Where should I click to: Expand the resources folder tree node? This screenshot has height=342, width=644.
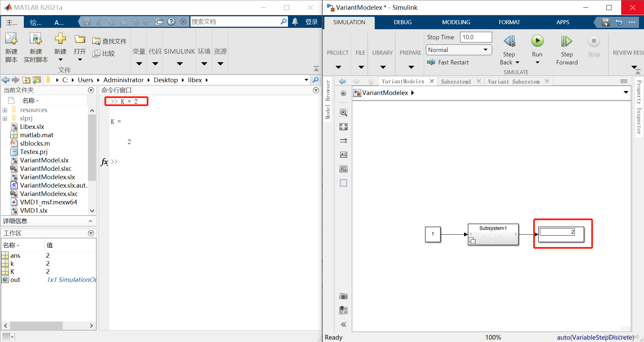click(x=5, y=110)
